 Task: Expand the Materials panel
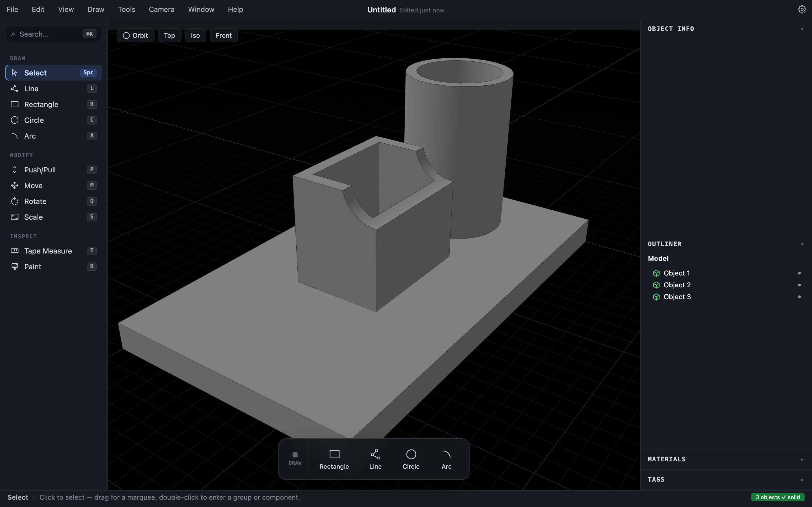pyautogui.click(x=802, y=459)
